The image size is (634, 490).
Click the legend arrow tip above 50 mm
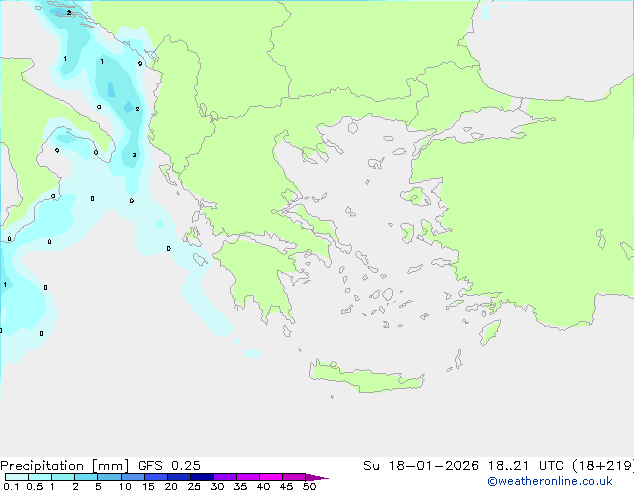tap(317, 477)
